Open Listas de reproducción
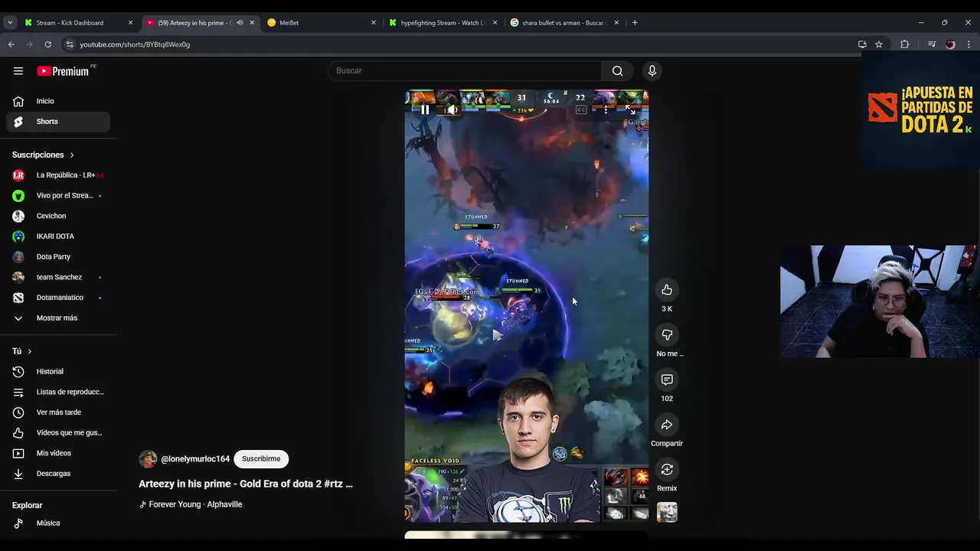 (58, 392)
